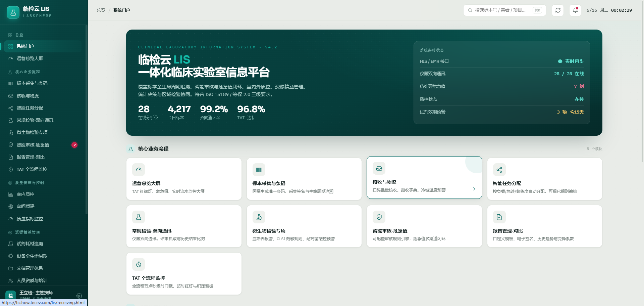Screen dimensions: 644x306
Task: Click the refresh icon in top bar
Action: 558,10
